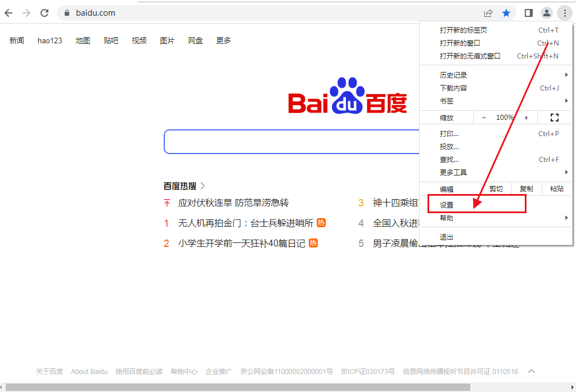This screenshot has width=576, height=392.
Task: Click 粘贴 in the edit row
Action: coord(556,189)
